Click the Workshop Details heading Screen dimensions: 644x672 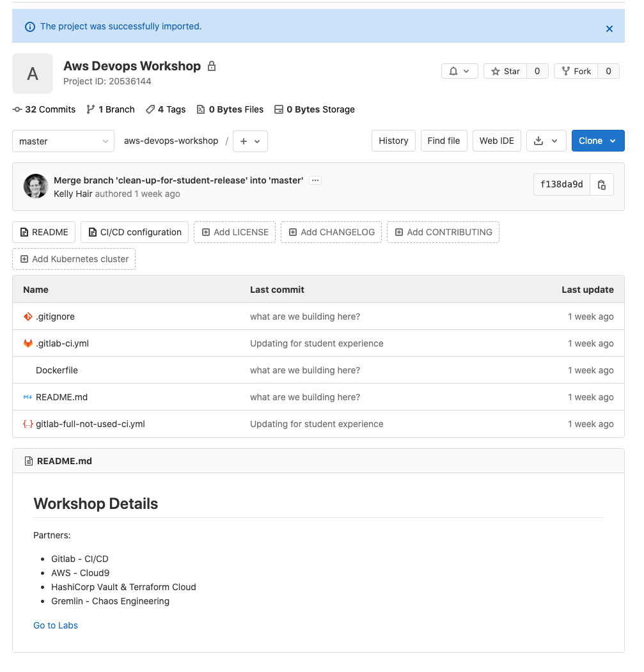pyautogui.click(x=96, y=504)
